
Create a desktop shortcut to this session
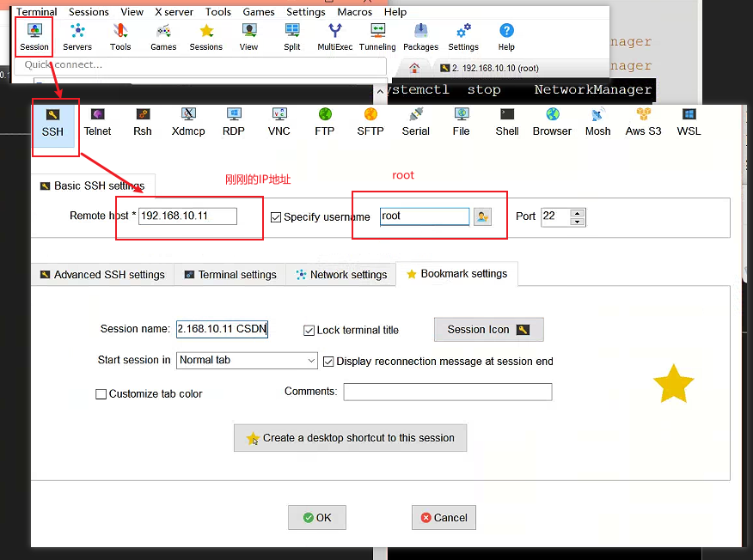pyautogui.click(x=350, y=438)
